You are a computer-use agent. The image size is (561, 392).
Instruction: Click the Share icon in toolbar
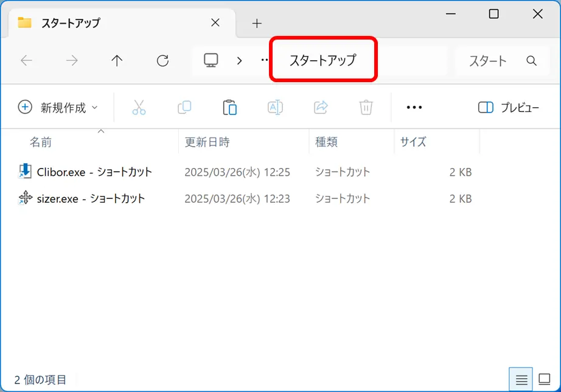click(321, 108)
